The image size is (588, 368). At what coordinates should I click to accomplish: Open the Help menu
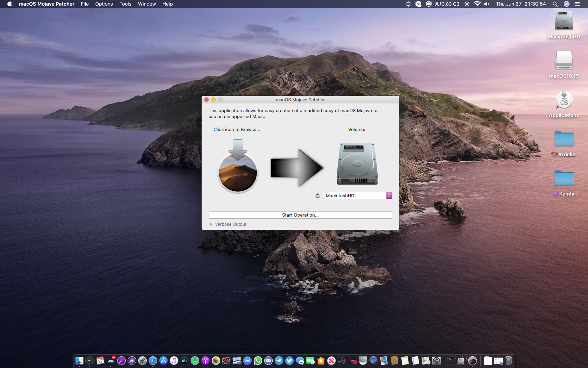click(167, 4)
